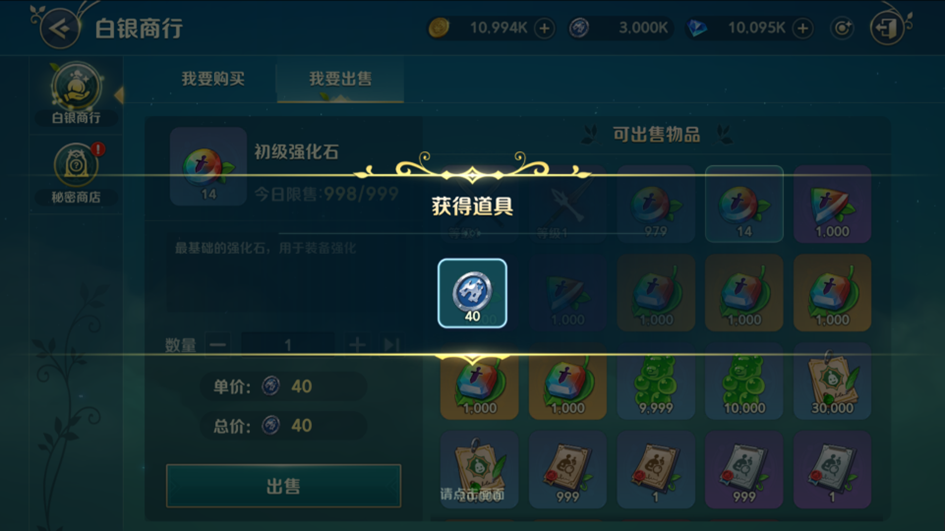The height and width of the screenshot is (531, 945).
Task: Decrease quantity with the minus button
Action: (218, 345)
